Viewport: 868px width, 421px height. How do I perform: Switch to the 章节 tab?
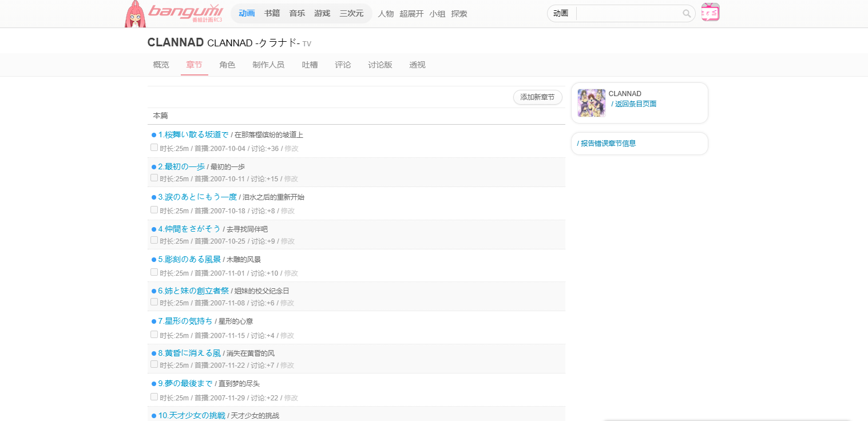(195, 65)
